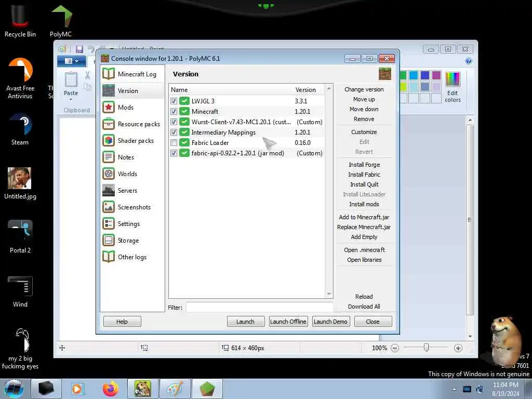Click the Save icon in Paint
Image resolution: width=532 pixels, height=399 pixels.
coord(79,49)
